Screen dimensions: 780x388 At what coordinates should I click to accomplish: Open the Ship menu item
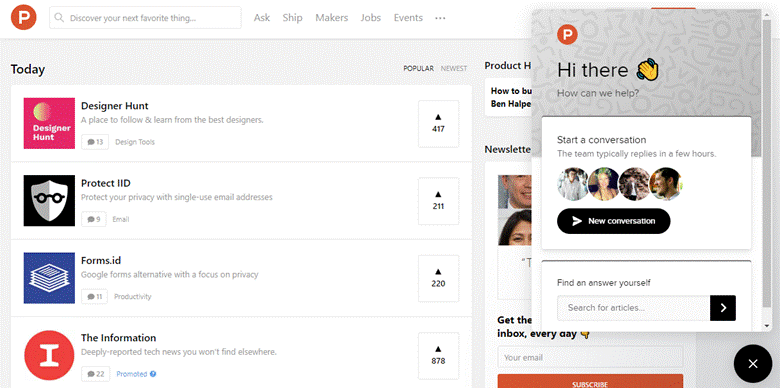(x=292, y=18)
